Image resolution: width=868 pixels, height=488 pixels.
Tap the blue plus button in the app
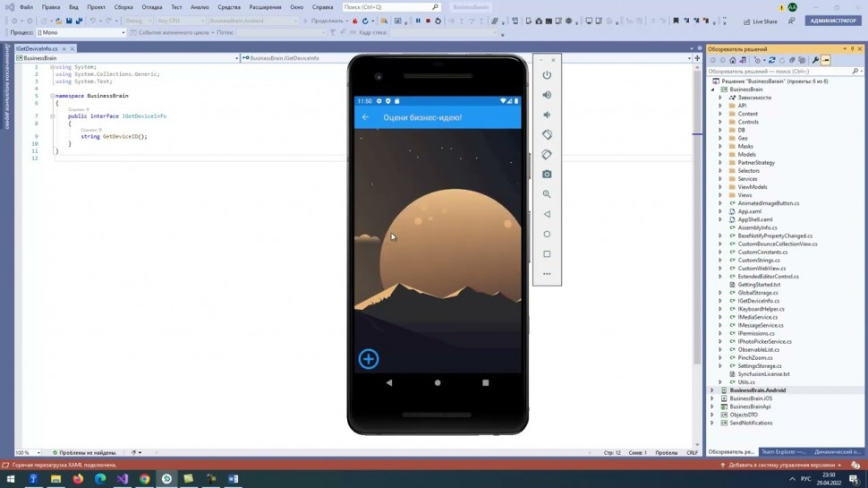369,359
